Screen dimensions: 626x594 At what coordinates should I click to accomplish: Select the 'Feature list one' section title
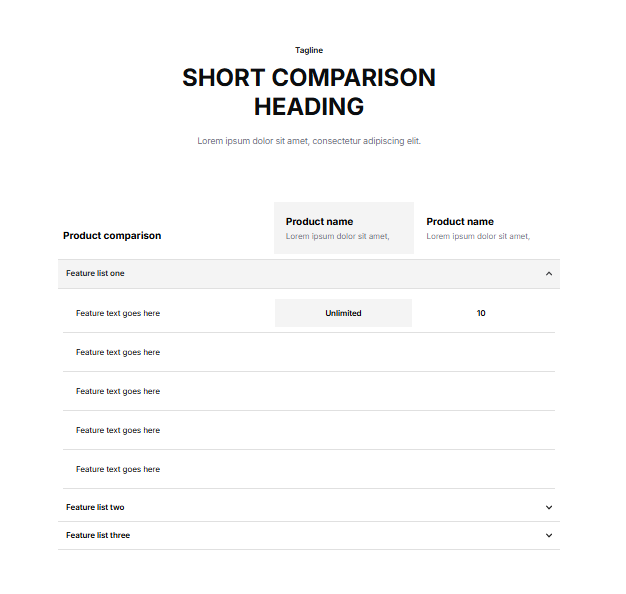pos(96,273)
